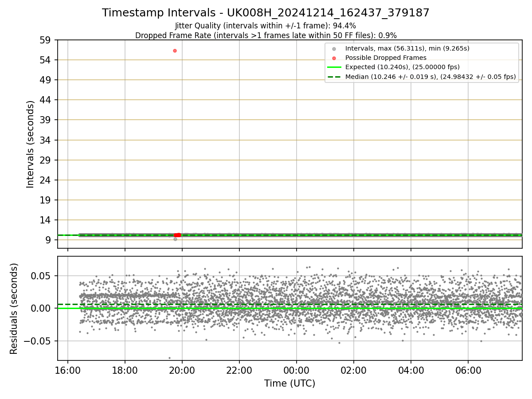Click the x-axis tick label '06:00'
Screen dimensions: 532x399
tap(468, 370)
